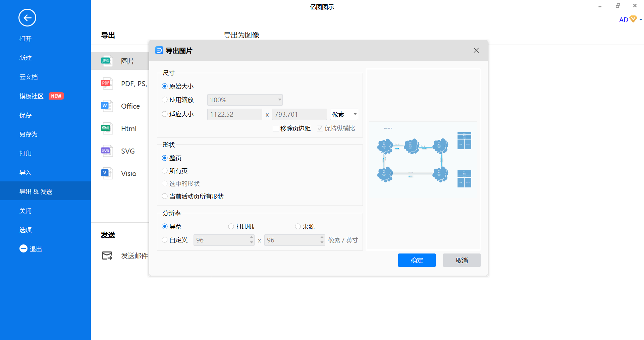
Task: Click the 图片 export type label
Action: pos(127,61)
